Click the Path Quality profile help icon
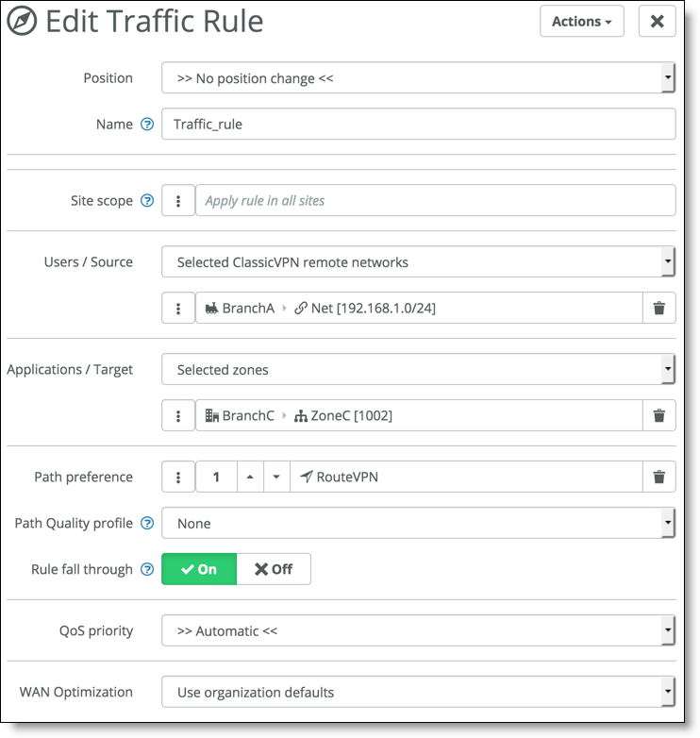 [147, 524]
